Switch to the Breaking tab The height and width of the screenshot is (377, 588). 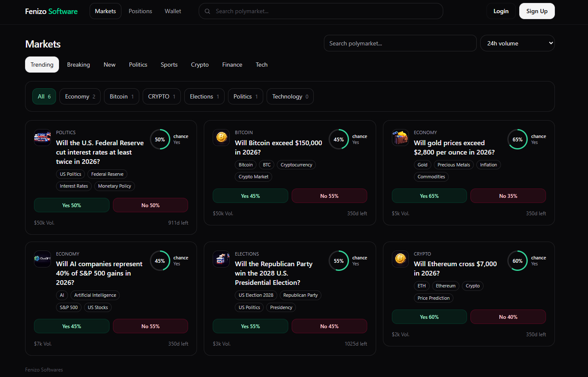point(79,65)
